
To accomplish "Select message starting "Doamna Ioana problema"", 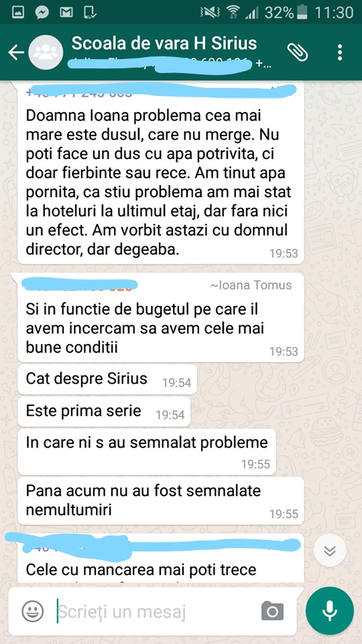I will [x=161, y=174].
